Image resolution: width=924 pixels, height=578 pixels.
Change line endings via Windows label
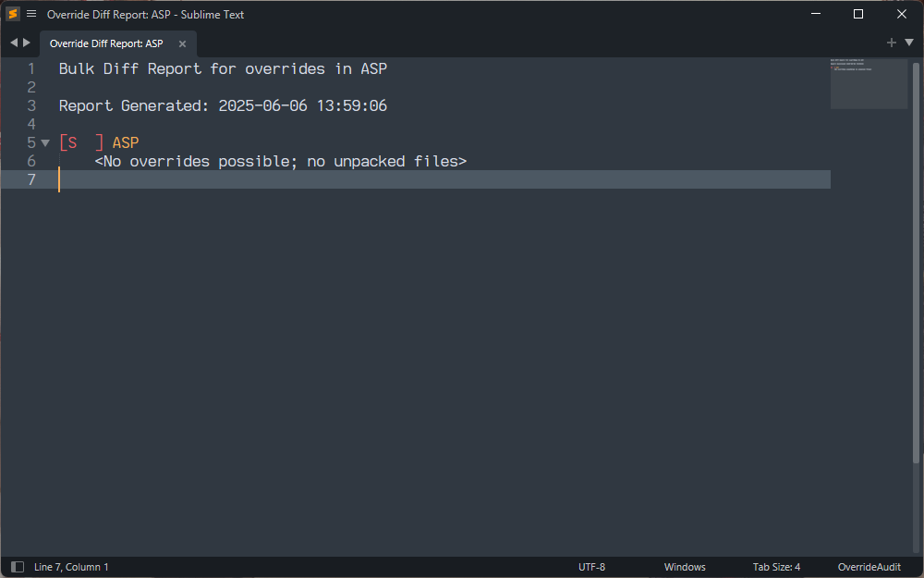(685, 567)
